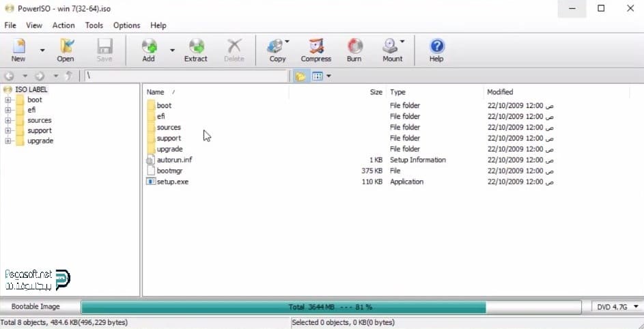Click the view mode icon
Viewport: 644px width, 329px height.
pos(318,76)
